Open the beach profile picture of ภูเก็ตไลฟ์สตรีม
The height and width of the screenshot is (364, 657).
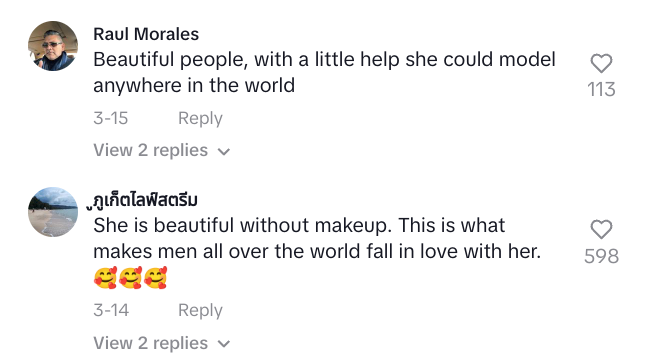(53, 212)
